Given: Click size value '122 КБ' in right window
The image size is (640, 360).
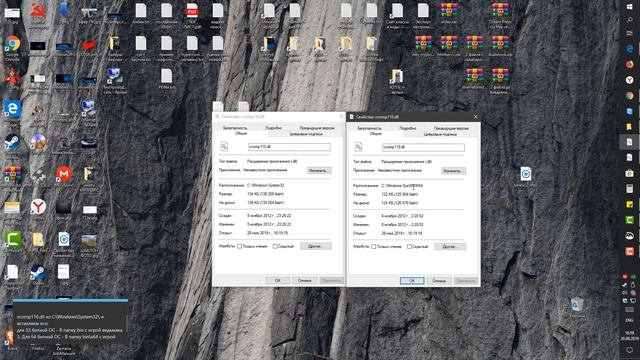Looking at the screenshot, I should pos(400,194).
